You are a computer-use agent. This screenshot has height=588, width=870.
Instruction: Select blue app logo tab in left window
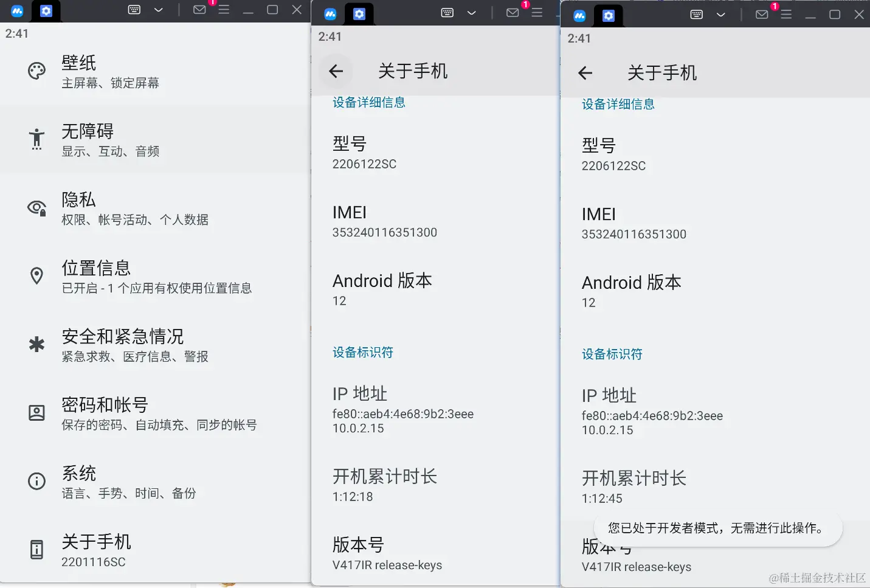(x=17, y=11)
